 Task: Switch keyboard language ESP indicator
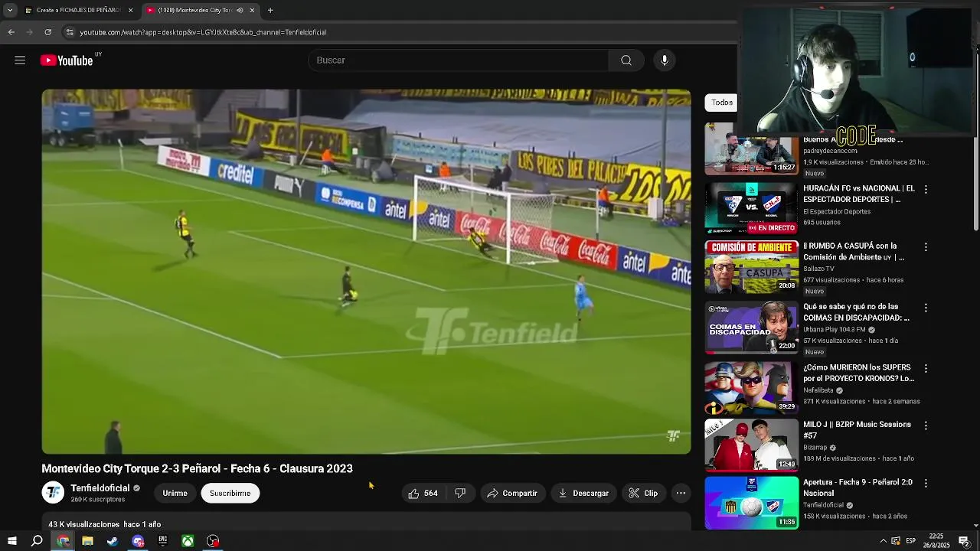[911, 541]
